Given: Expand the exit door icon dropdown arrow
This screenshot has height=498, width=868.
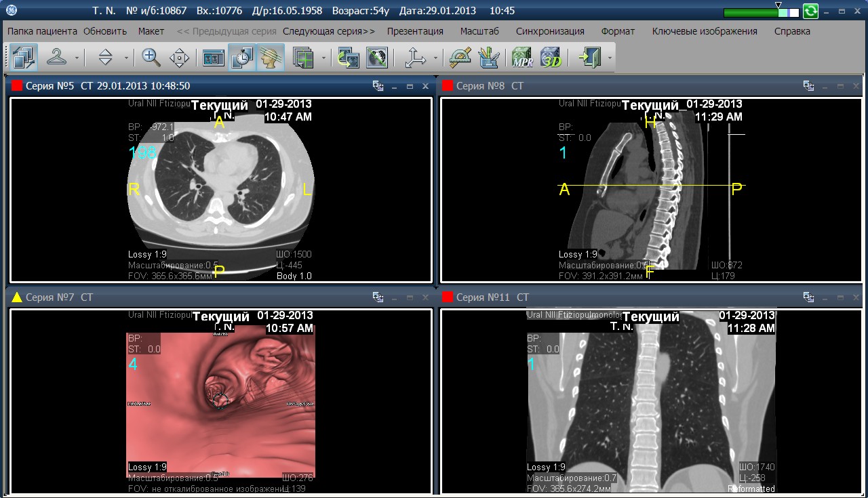Looking at the screenshot, I should (x=610, y=58).
